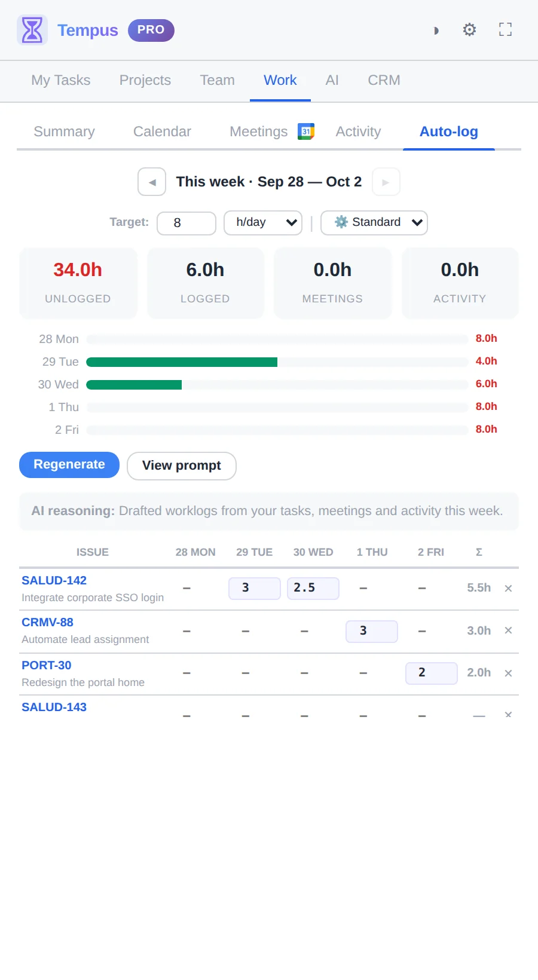Open settings gear icon
Image resolution: width=538 pixels, height=980 pixels.
[470, 30]
